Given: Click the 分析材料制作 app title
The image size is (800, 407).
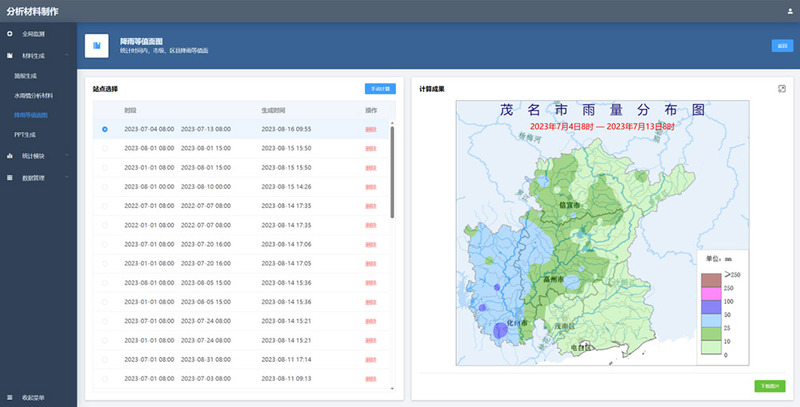Looking at the screenshot, I should point(32,11).
